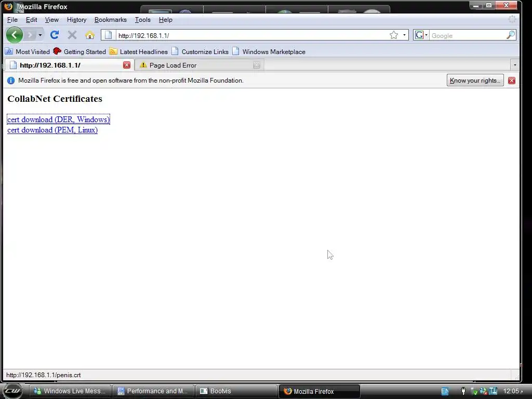The width and height of the screenshot is (532, 399).
Task: Minimize the Firefox window
Action: (x=476, y=5)
